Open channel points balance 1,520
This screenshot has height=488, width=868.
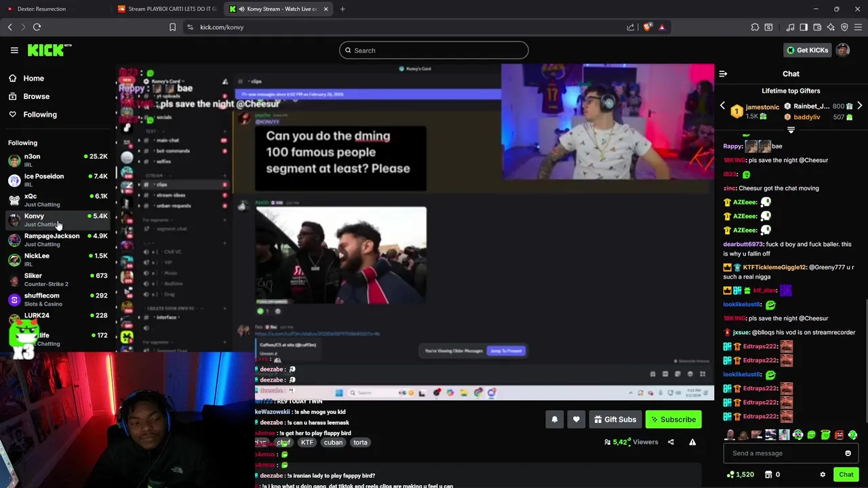pyautogui.click(x=740, y=474)
